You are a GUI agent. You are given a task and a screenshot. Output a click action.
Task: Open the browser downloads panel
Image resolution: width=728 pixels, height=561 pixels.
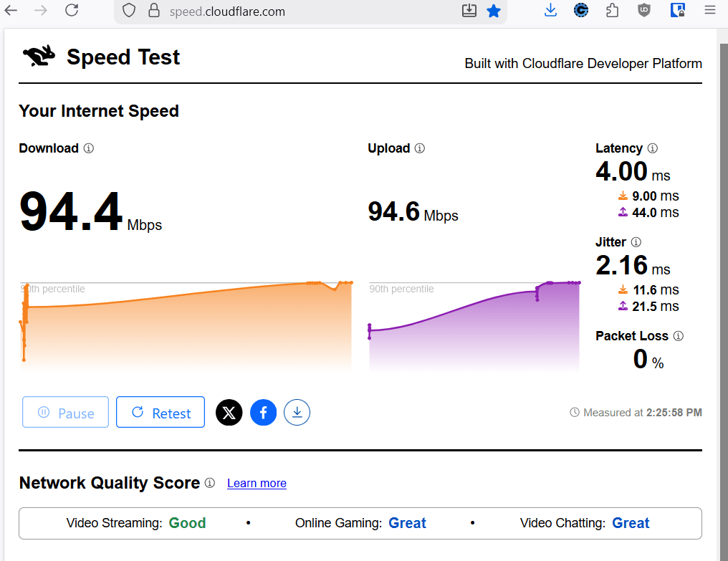coord(550,10)
